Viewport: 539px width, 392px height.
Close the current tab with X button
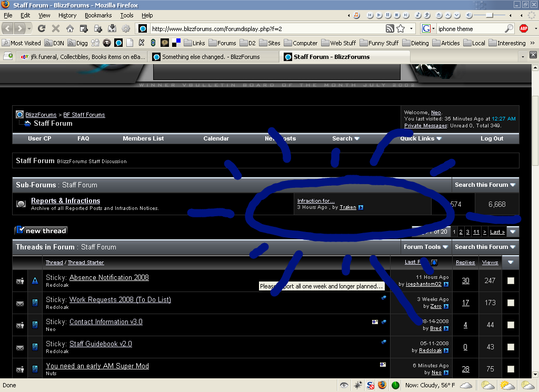coord(533,55)
